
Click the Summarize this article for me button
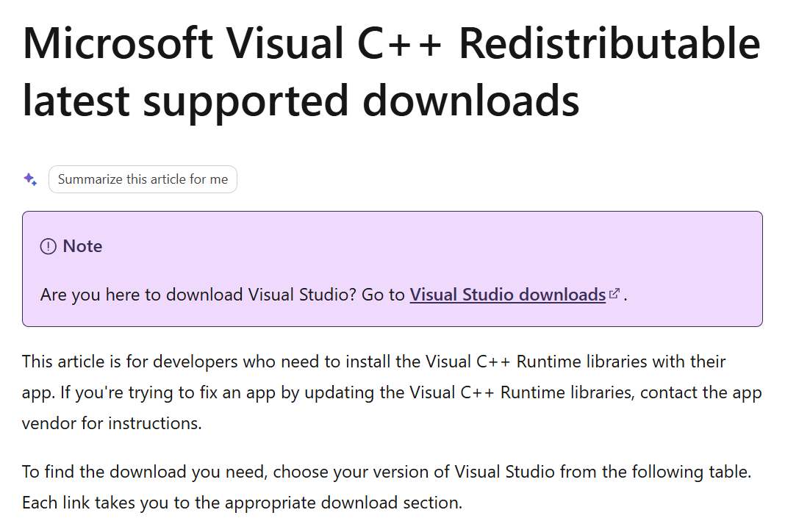143,179
